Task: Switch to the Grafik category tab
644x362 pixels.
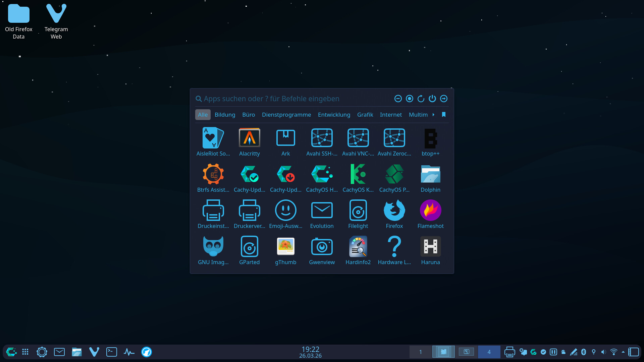Action: pyautogui.click(x=365, y=115)
